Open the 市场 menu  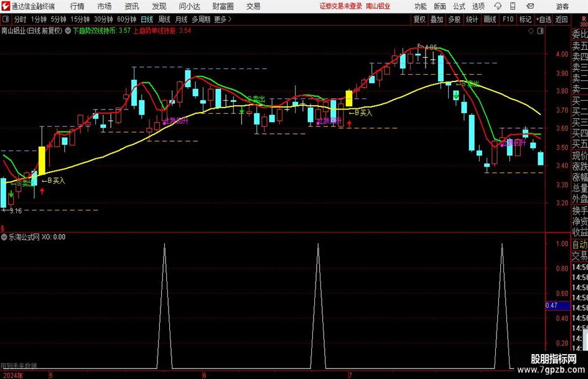(x=105, y=6)
